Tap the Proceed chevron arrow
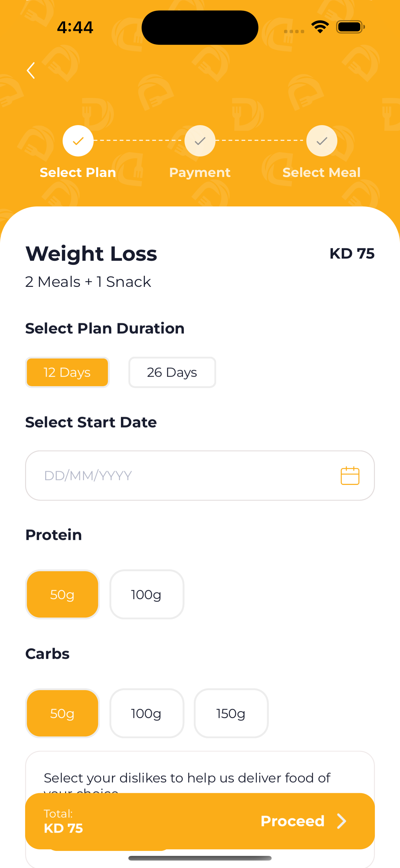Image resolution: width=400 pixels, height=868 pixels. [x=341, y=821]
